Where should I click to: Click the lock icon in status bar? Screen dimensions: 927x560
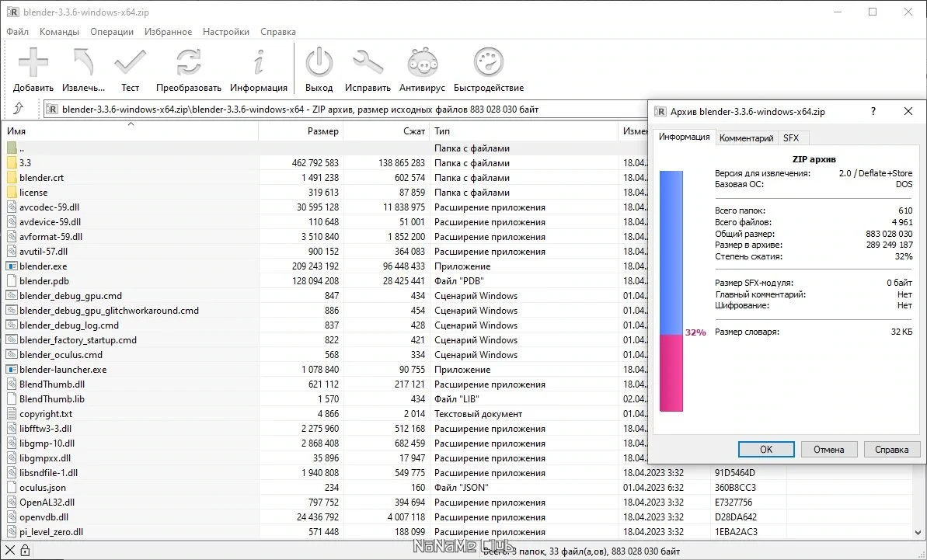pyautogui.click(x=25, y=551)
